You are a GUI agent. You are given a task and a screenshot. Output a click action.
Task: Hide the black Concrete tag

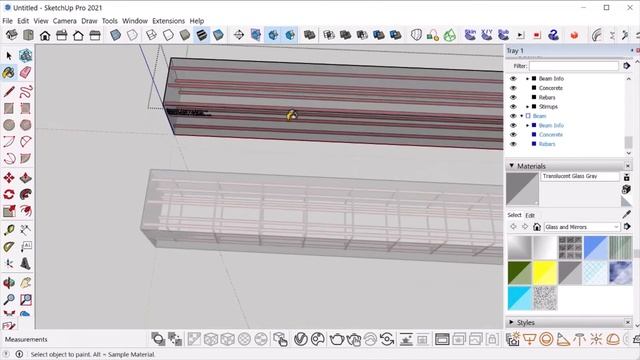513,88
